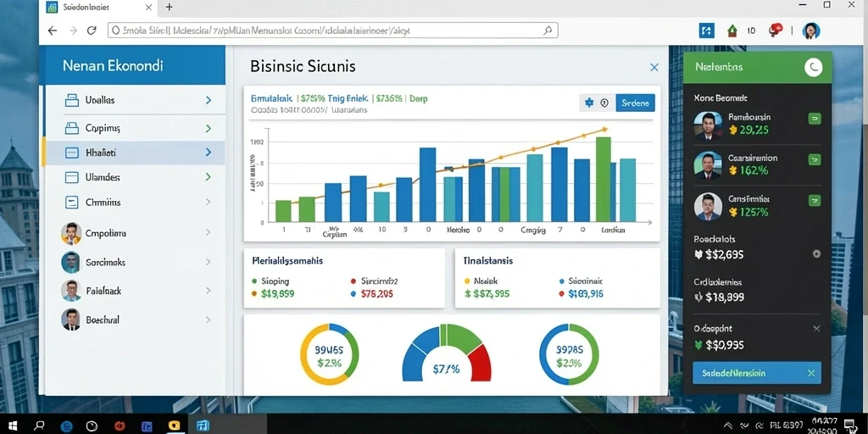Click the blue extension icon in the browser toolbar

(x=707, y=31)
